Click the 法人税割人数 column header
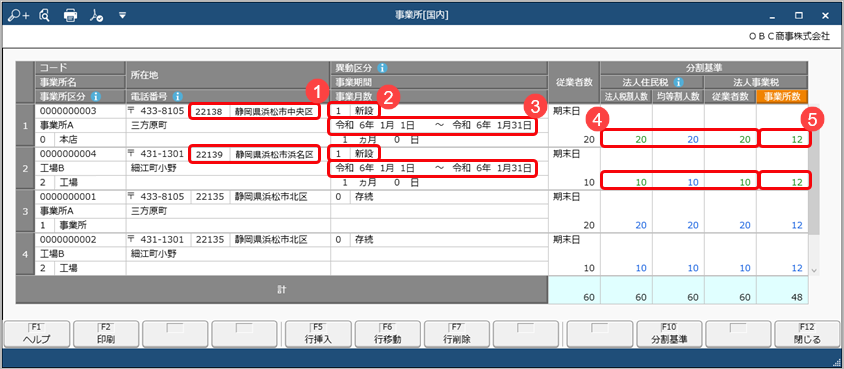844x369 pixels. 627,97
